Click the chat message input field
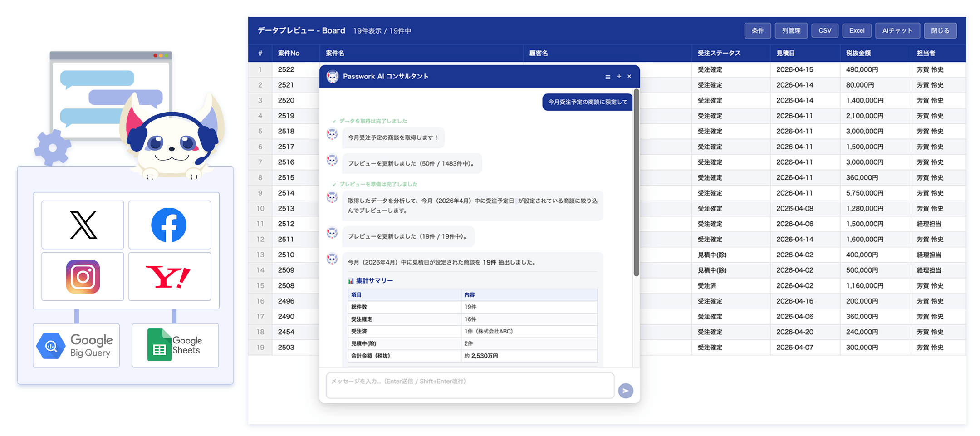The height and width of the screenshot is (436, 980). [x=470, y=386]
